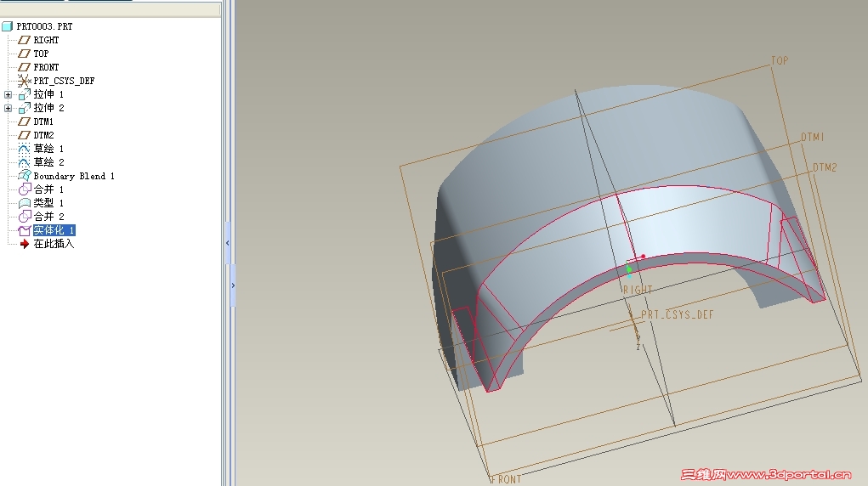Click green point on model edge
Image resolution: width=868 pixels, height=486 pixels.
[629, 269]
